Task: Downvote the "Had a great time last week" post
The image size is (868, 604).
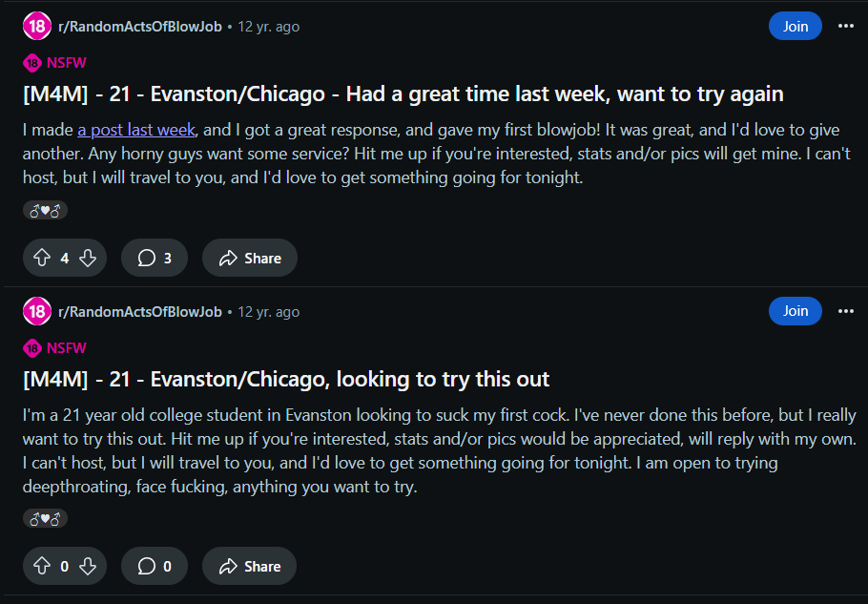Action: click(88, 258)
